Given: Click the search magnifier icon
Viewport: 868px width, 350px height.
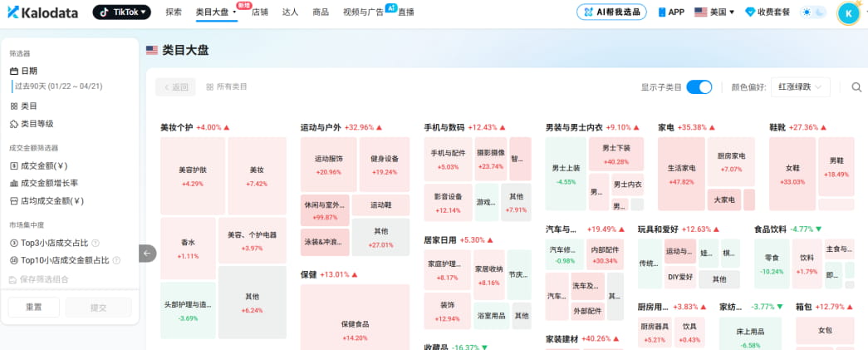Looking at the screenshot, I should [856, 87].
